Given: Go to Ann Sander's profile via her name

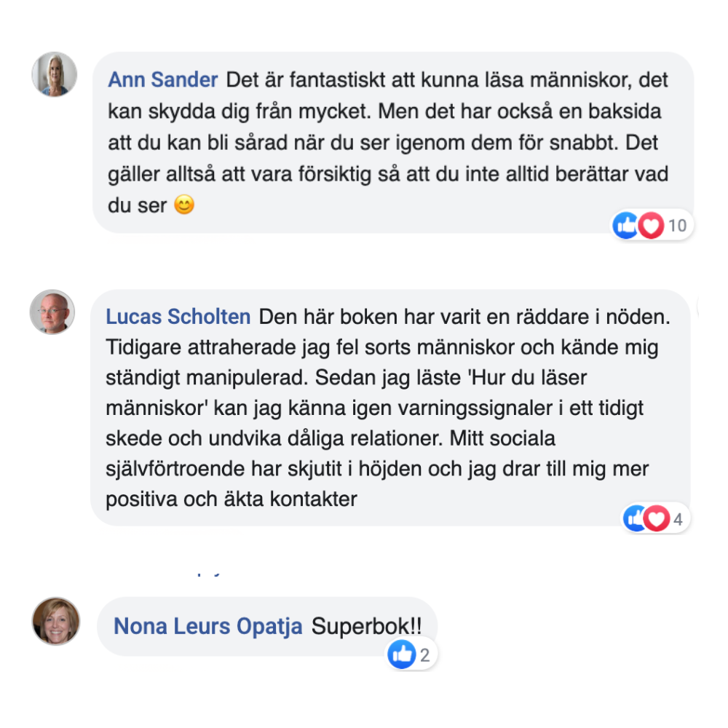Looking at the screenshot, I should [162, 79].
